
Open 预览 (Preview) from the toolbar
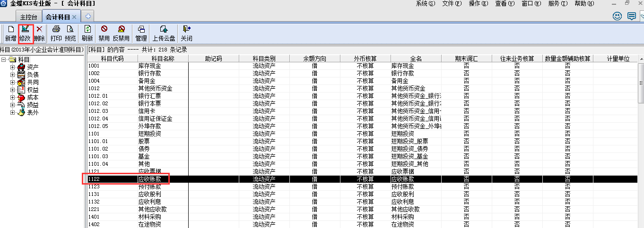[x=70, y=33]
